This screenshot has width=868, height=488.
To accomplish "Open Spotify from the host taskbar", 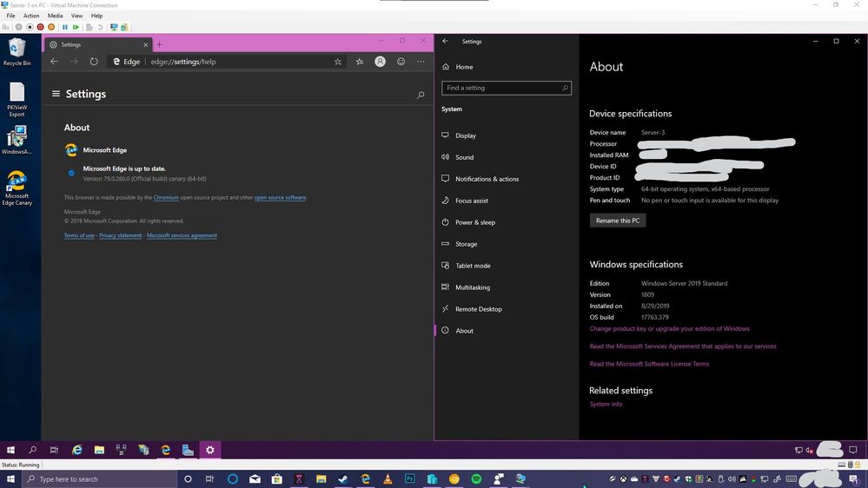I will tap(476, 479).
